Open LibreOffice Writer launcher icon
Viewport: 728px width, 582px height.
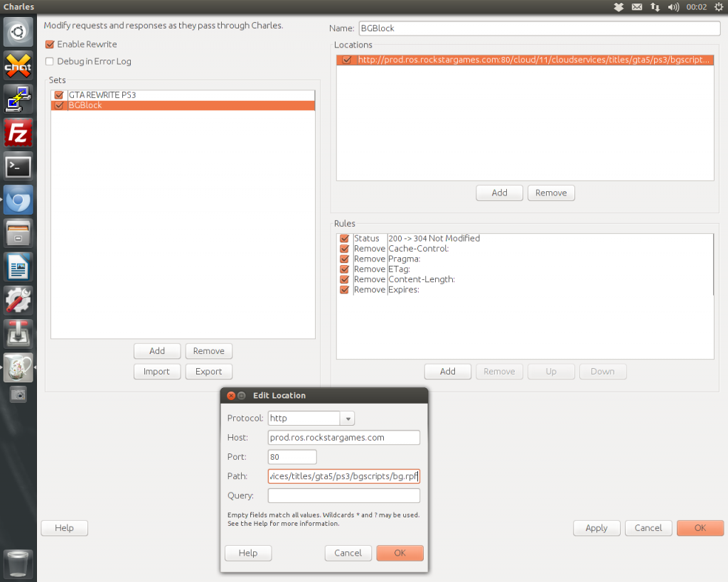click(18, 267)
